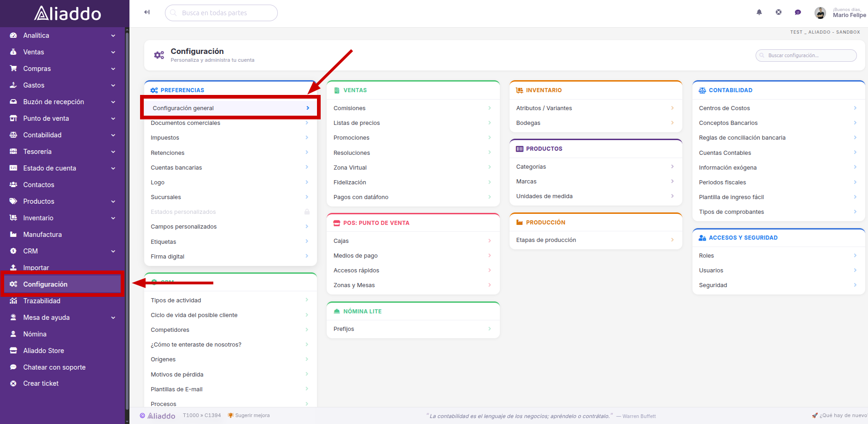Select Configuración in the sidebar menu
Image resolution: width=868 pixels, height=424 pixels.
[62, 284]
